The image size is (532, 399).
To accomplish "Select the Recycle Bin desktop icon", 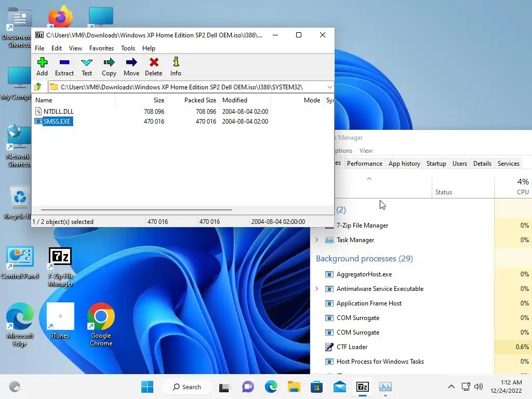I will pos(18,202).
